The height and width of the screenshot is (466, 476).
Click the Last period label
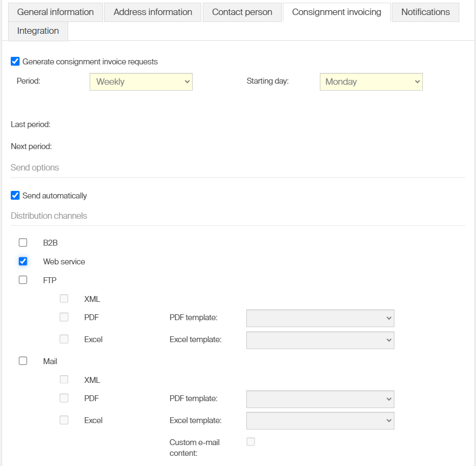pos(31,124)
